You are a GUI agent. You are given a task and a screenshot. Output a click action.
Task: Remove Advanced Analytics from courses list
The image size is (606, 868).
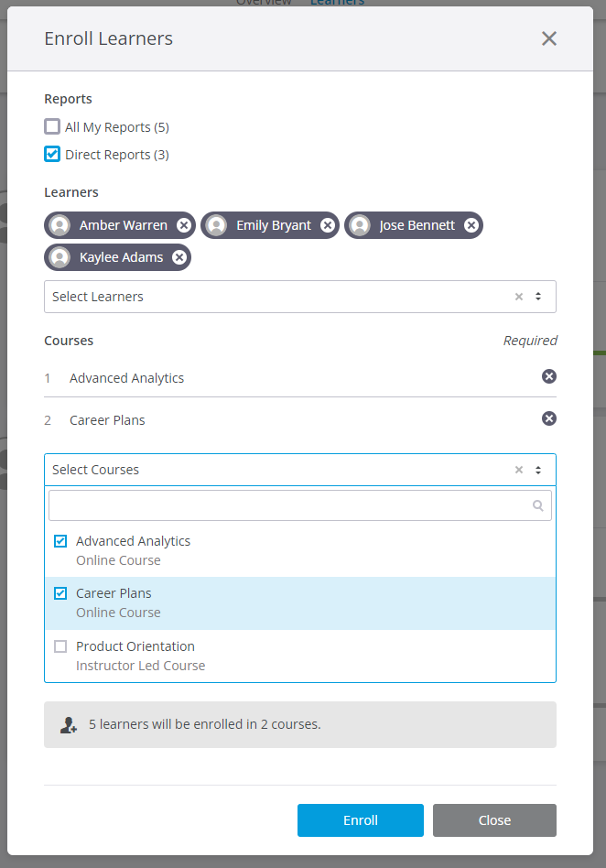pos(549,376)
